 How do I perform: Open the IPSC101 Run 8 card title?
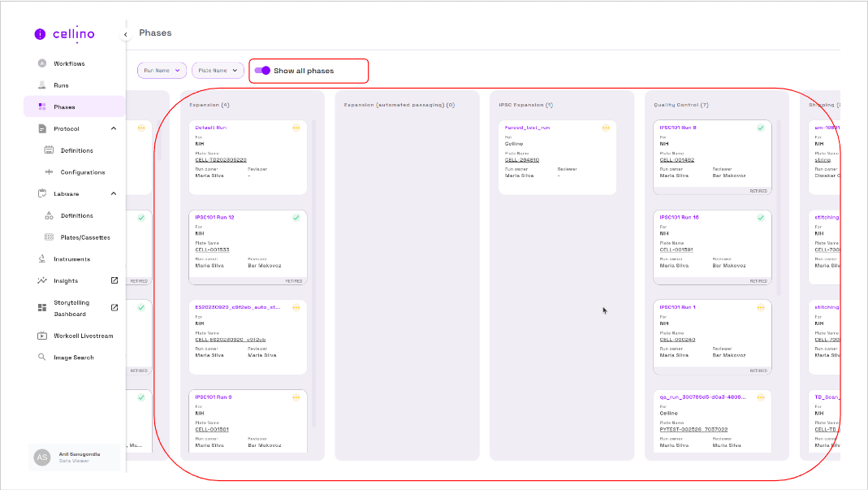pos(677,128)
